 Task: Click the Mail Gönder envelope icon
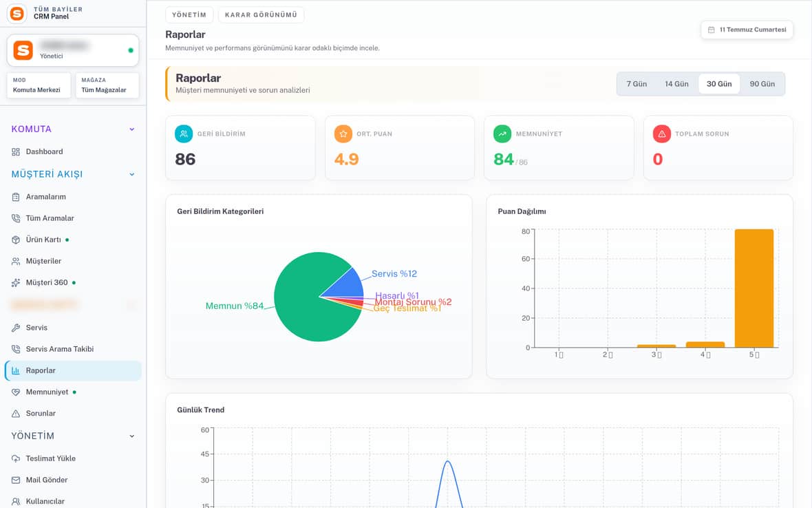coord(16,480)
